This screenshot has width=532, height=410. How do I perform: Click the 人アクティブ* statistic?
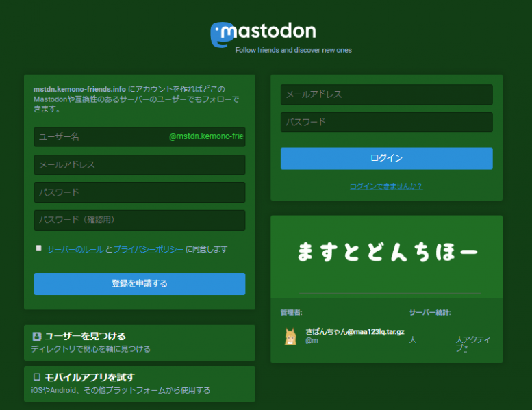coord(473,344)
